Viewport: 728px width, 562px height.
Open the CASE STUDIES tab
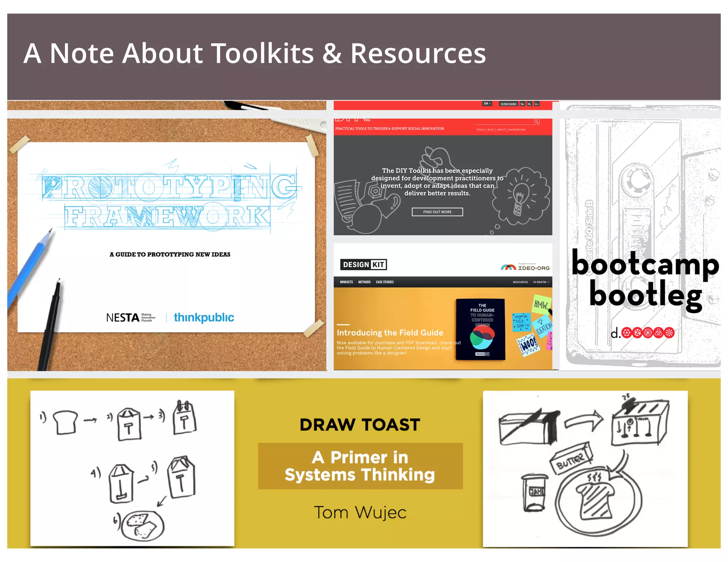(x=385, y=282)
